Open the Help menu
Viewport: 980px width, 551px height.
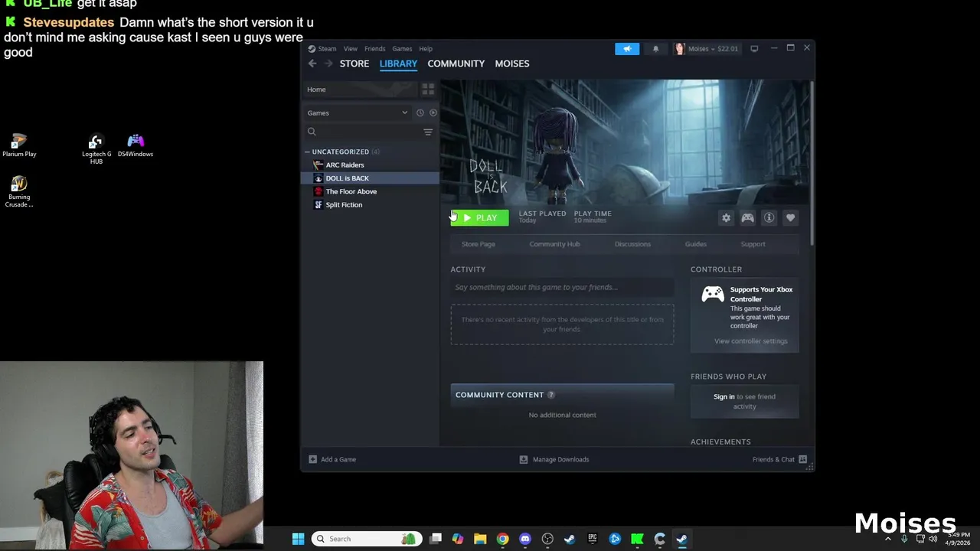click(x=426, y=49)
